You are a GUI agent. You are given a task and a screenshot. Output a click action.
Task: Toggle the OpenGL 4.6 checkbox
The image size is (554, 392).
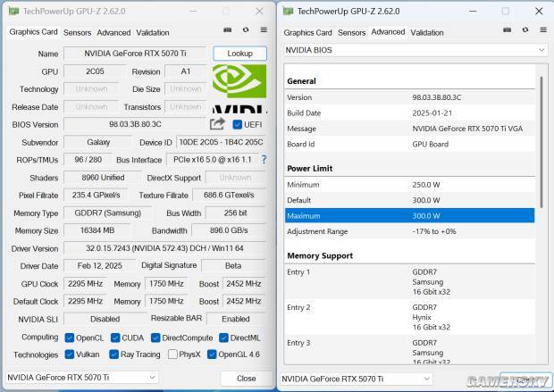pos(212,354)
